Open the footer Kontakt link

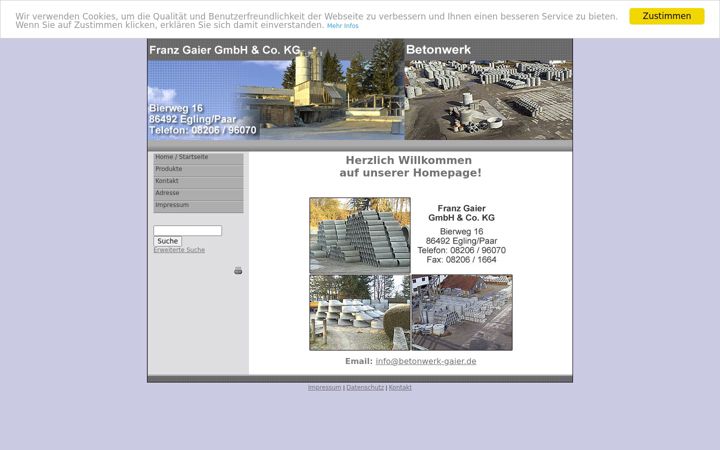point(400,388)
